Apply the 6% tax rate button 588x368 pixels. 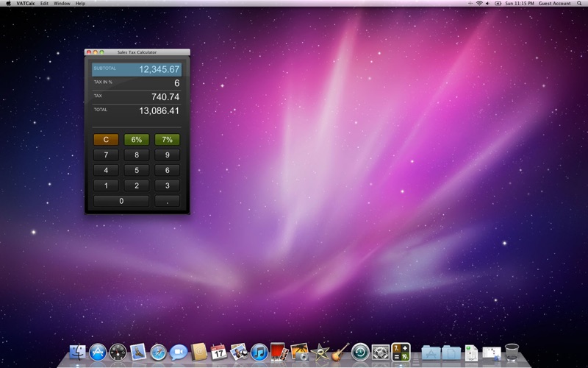click(x=137, y=140)
